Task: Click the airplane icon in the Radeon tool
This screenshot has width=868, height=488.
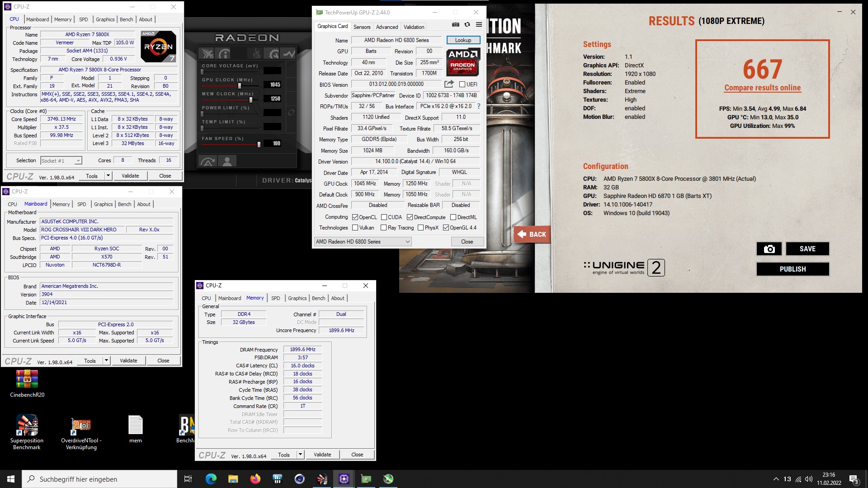Action: pyautogui.click(x=207, y=54)
